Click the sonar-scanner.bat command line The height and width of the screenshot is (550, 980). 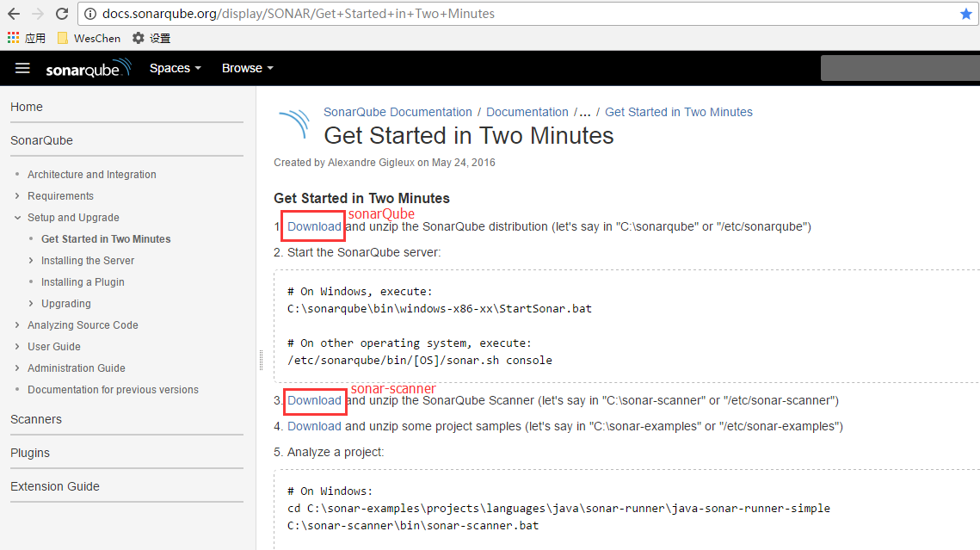coord(413,526)
